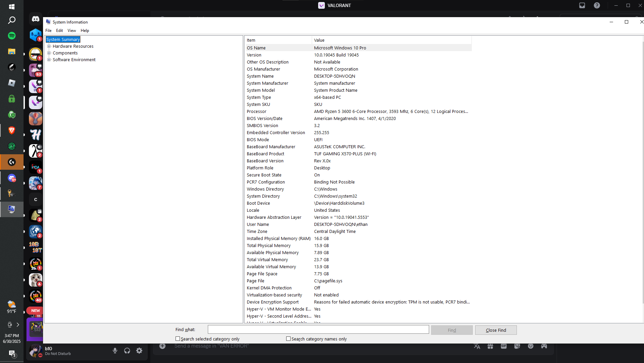
Task: Open the weather widget showing 91°F
Action: click(12, 307)
